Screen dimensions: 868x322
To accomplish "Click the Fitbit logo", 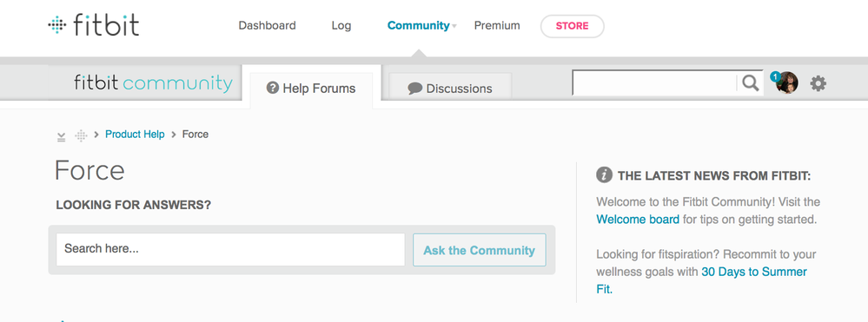I will click(93, 25).
